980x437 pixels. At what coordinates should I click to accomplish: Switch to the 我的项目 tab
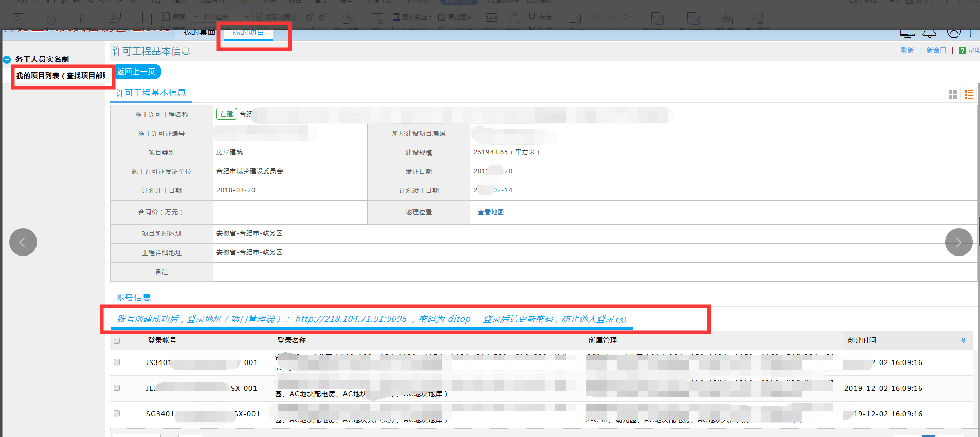[x=248, y=33]
